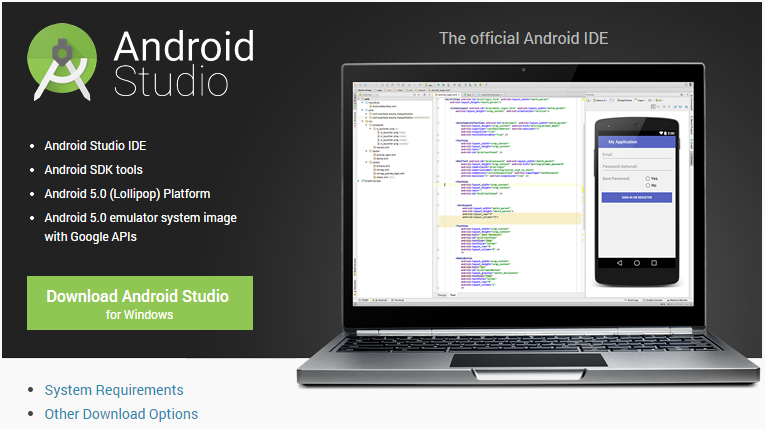Click "Android 5.0 (Lollipop) Platform" bullet text
This screenshot has height=429, width=765.
(x=127, y=194)
